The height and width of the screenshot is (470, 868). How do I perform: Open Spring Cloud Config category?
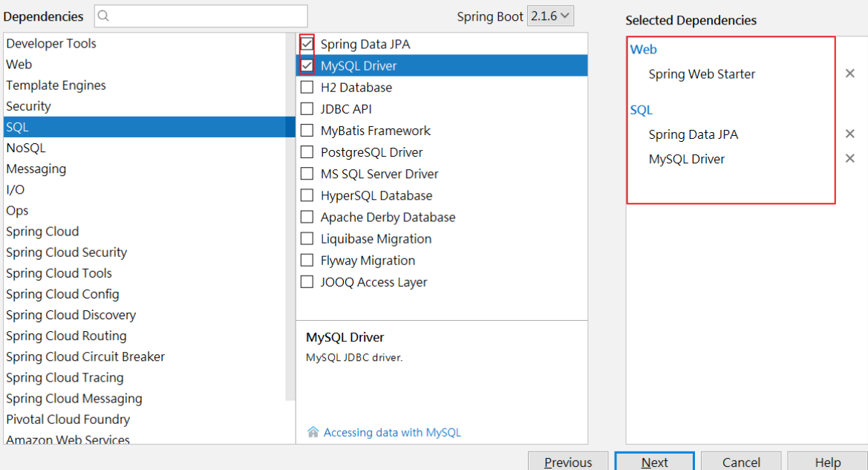(x=145, y=294)
